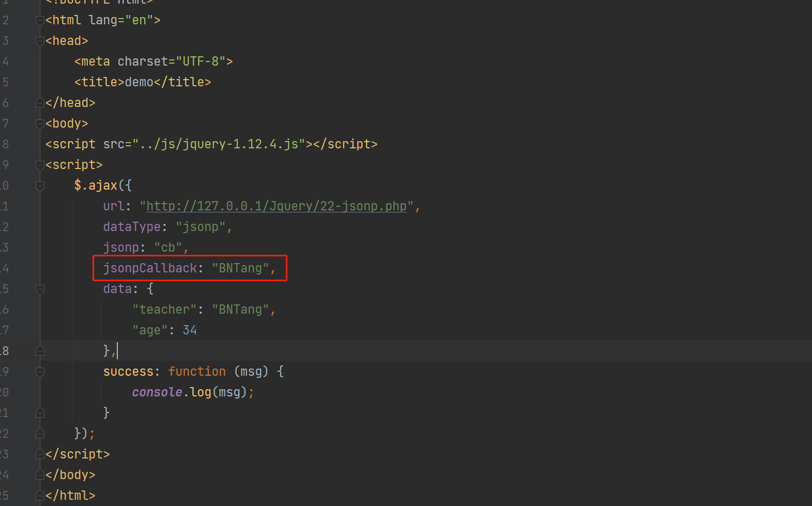Collapse the opening head tag fold marker
The image size is (812, 506).
pyautogui.click(x=40, y=41)
